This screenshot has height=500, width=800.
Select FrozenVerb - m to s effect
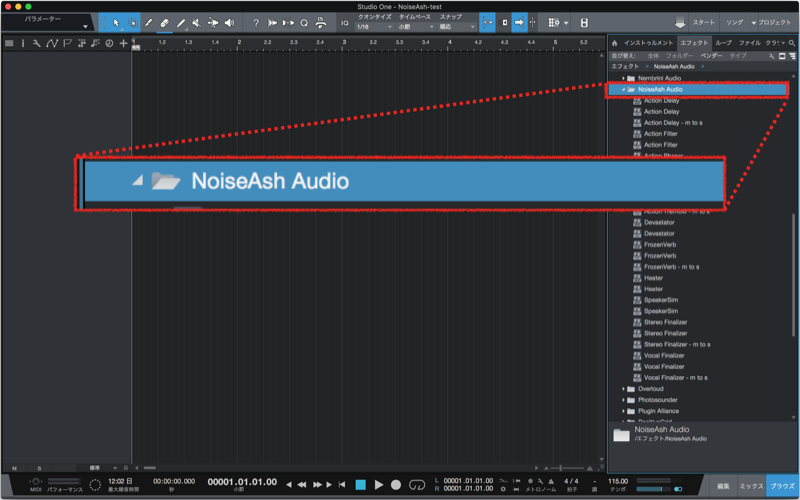[x=671, y=267]
